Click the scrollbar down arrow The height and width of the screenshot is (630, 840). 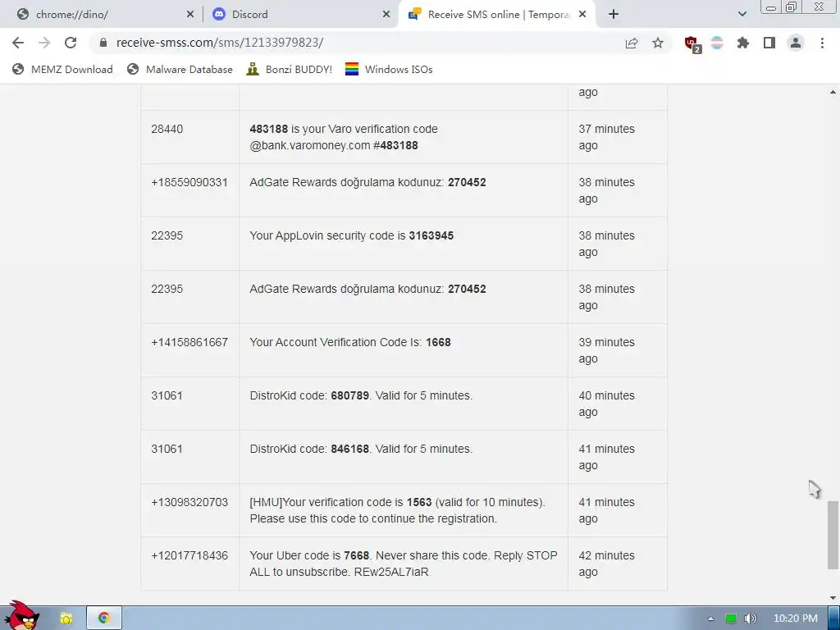point(833,598)
